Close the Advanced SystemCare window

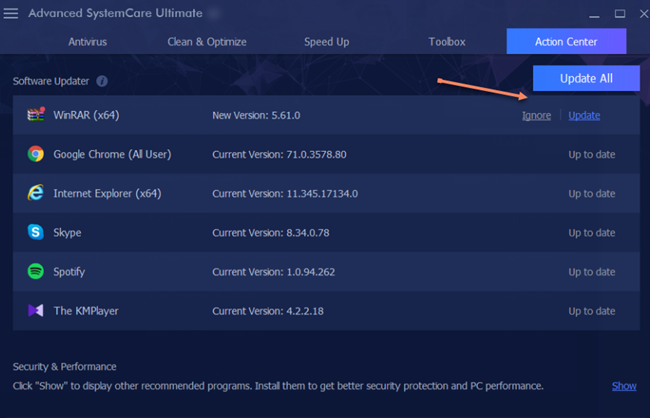(644, 14)
